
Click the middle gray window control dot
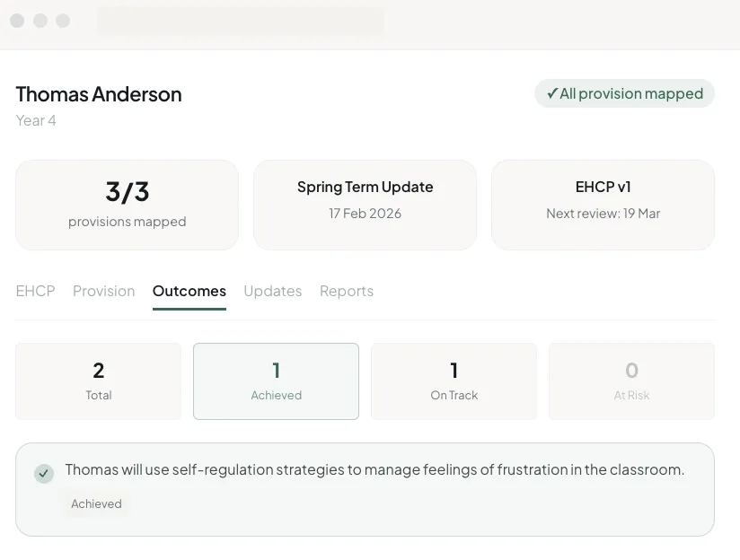pyautogui.click(x=40, y=21)
